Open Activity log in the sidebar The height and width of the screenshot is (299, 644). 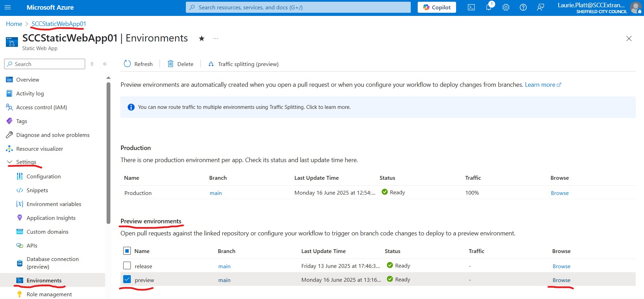(30, 93)
